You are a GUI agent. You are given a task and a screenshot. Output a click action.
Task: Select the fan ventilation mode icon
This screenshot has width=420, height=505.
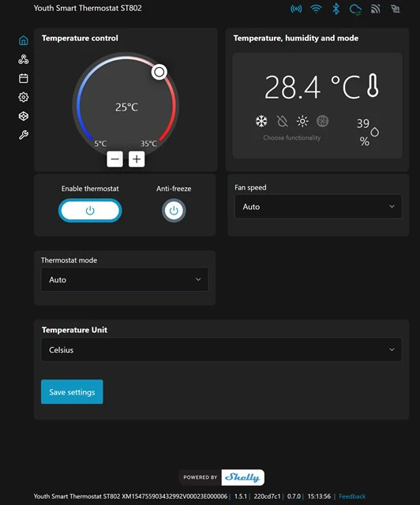pos(323,122)
